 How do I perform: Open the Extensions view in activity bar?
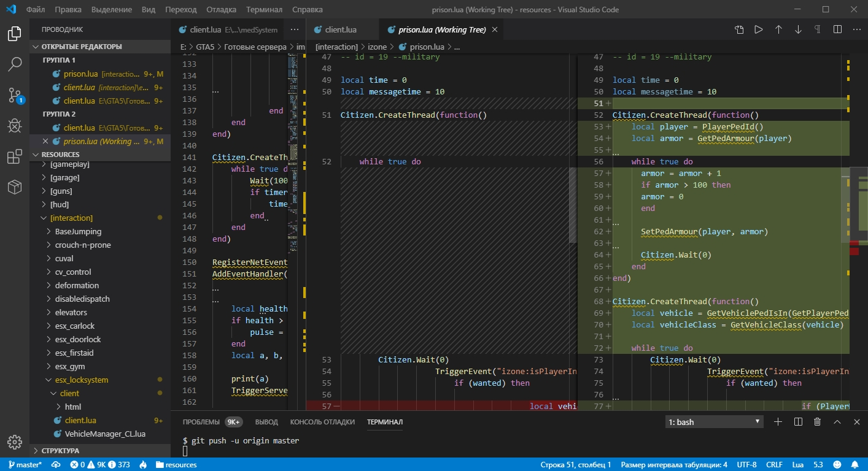coord(15,157)
